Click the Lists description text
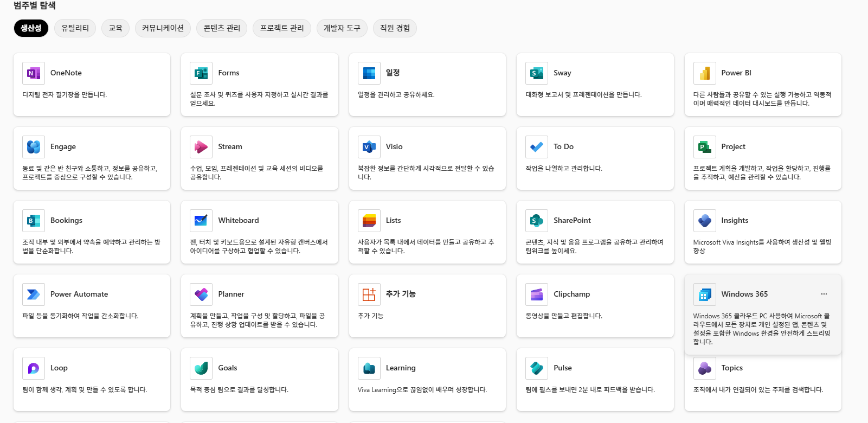868x423 pixels. [426, 246]
